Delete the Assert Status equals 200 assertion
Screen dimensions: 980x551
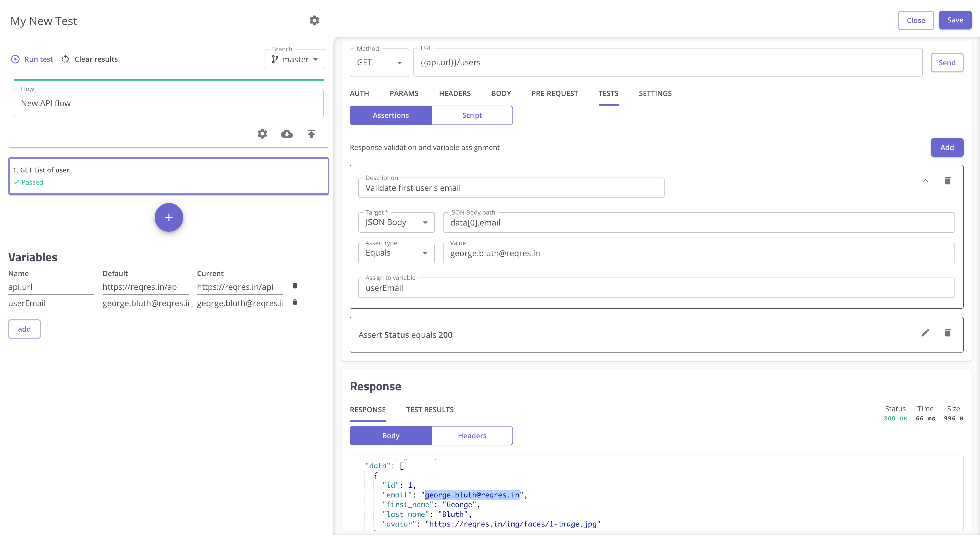(948, 333)
